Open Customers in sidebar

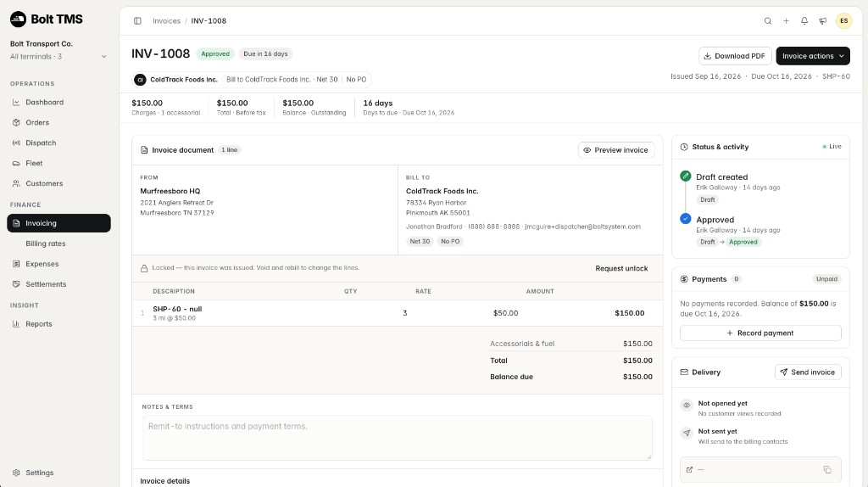coord(58,183)
